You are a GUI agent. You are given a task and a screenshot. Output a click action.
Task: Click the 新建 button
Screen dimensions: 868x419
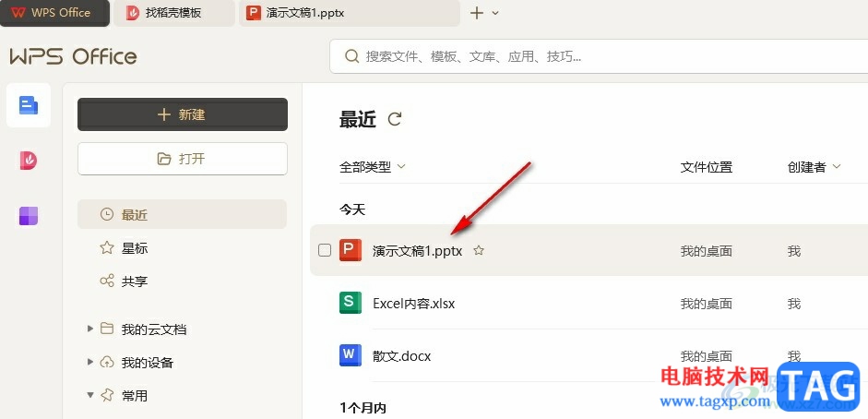click(183, 114)
